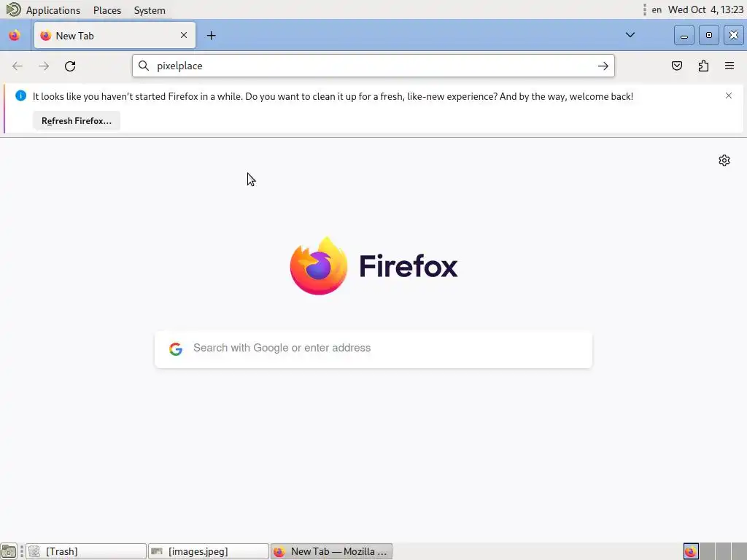This screenshot has width=747, height=560.
Task: Click the Firefox View icon left of tabs
Action: tap(15, 35)
